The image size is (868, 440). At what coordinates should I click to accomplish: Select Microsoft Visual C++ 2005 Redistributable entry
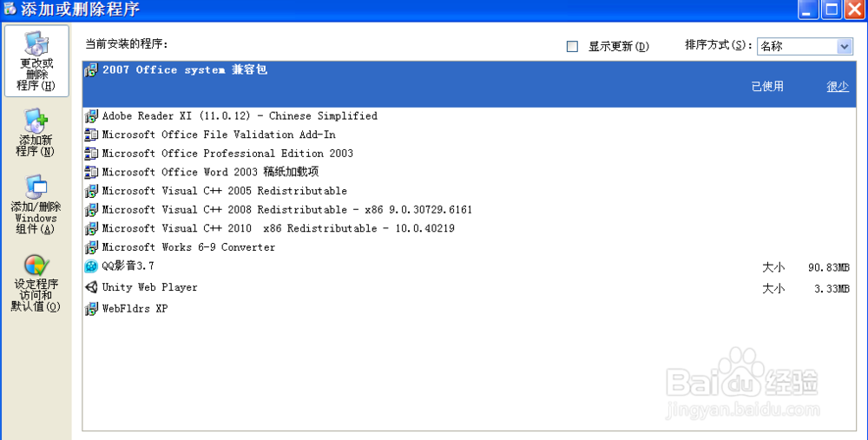click(469, 192)
